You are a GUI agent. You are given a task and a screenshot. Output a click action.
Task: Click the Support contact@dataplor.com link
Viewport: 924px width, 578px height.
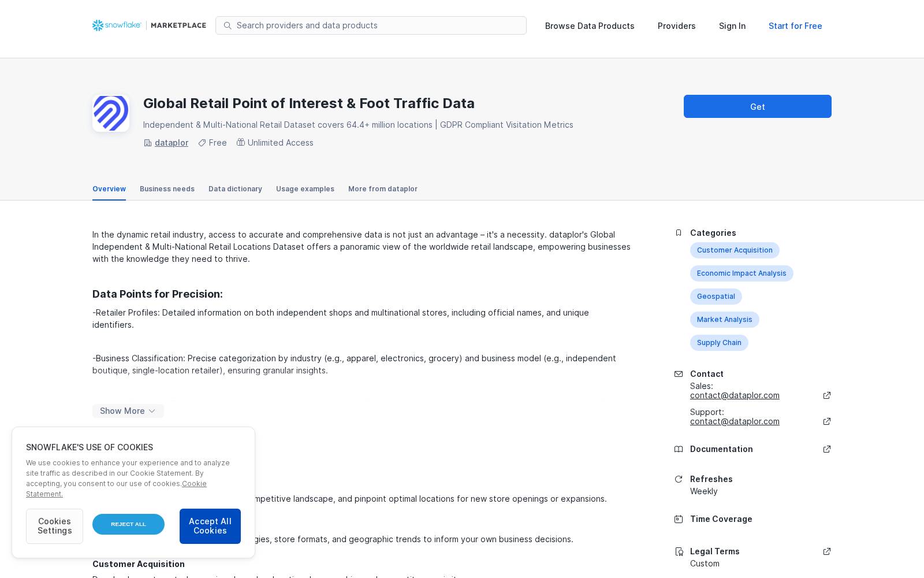(735, 421)
